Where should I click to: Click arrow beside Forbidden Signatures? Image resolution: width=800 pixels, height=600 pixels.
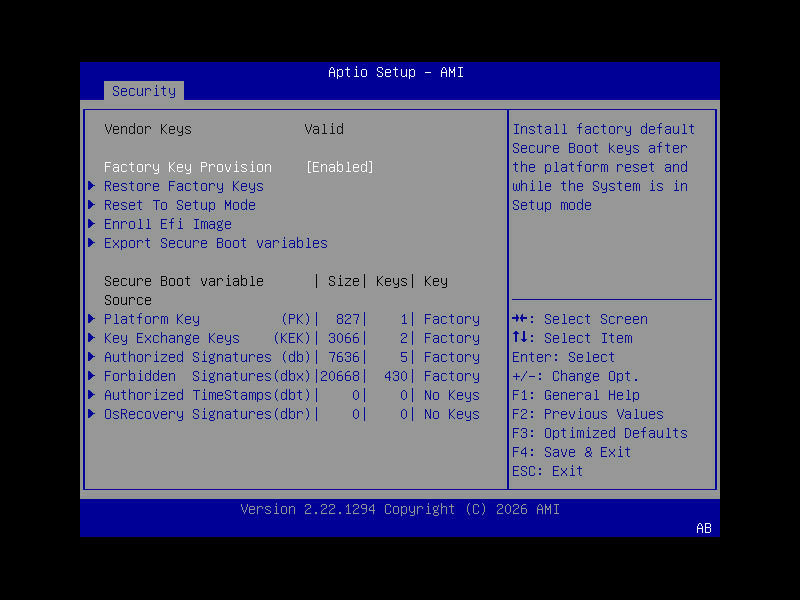92,376
